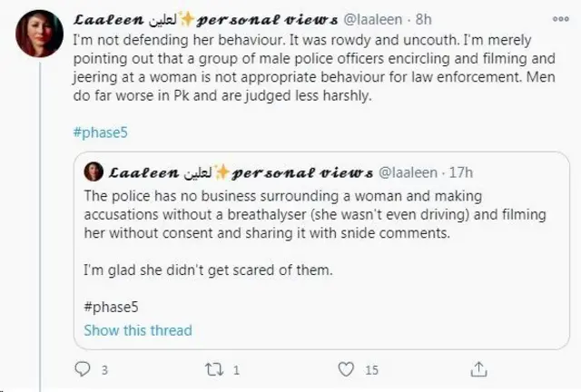Click the like count of 15

[x=370, y=370]
